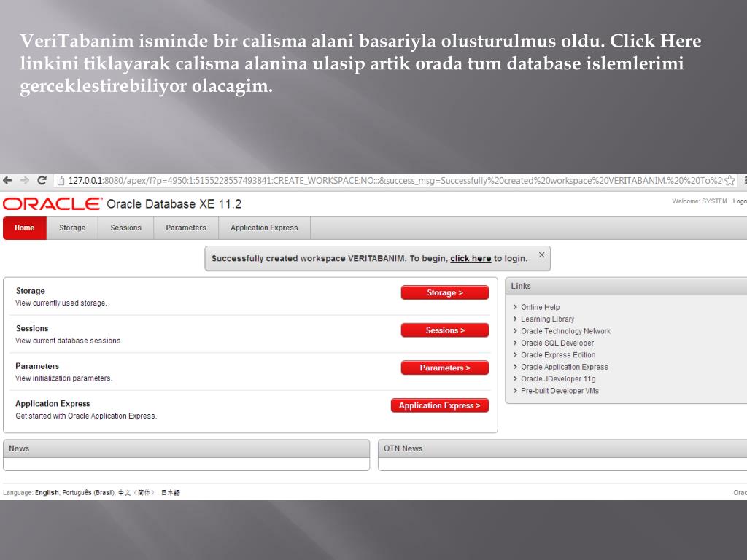This screenshot has width=747, height=560.
Task: Go back with browser back arrow
Action: [7, 181]
